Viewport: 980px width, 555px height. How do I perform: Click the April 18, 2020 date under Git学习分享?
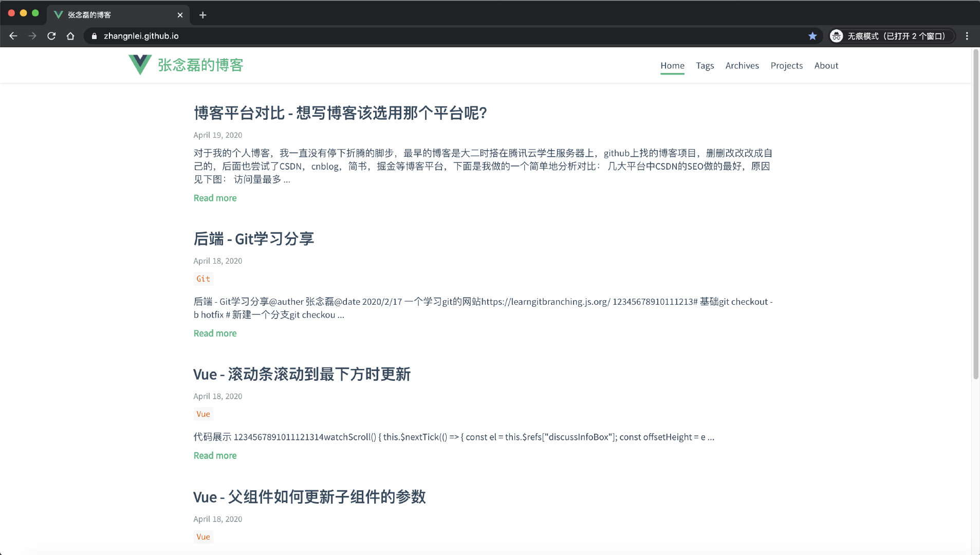point(218,261)
